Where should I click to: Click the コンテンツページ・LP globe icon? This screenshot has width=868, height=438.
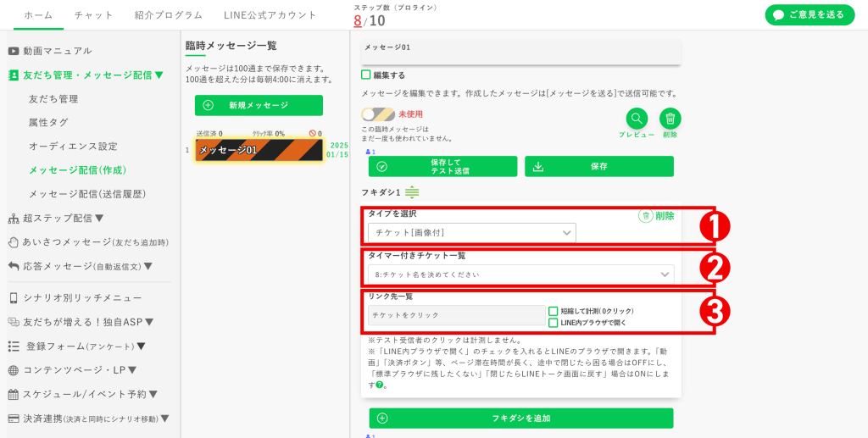(x=14, y=370)
